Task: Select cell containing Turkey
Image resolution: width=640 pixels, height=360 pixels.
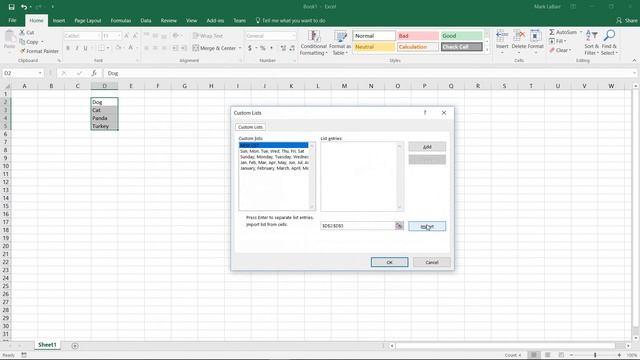Action: point(104,126)
